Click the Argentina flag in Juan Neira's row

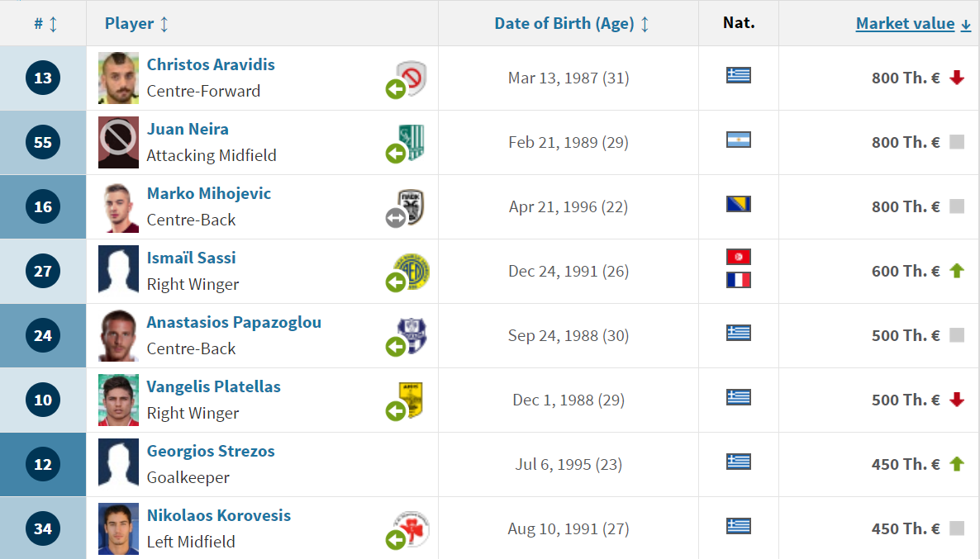pos(738,140)
